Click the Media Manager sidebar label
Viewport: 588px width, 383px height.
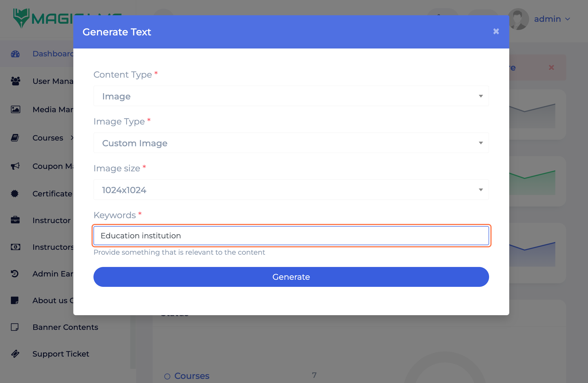pyautogui.click(x=53, y=110)
